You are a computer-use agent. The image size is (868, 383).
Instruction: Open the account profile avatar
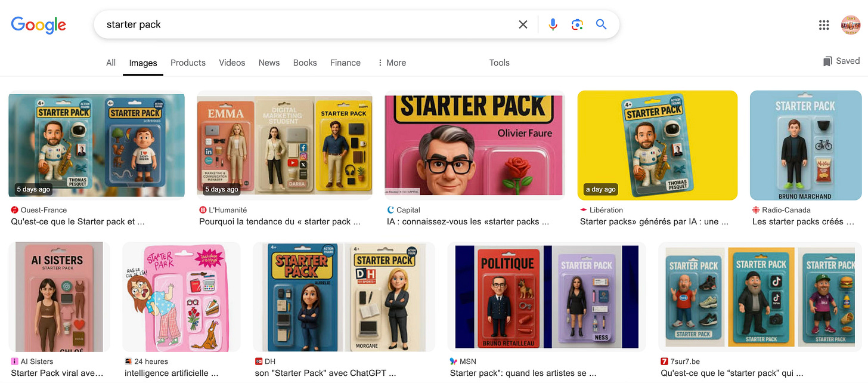pos(851,25)
